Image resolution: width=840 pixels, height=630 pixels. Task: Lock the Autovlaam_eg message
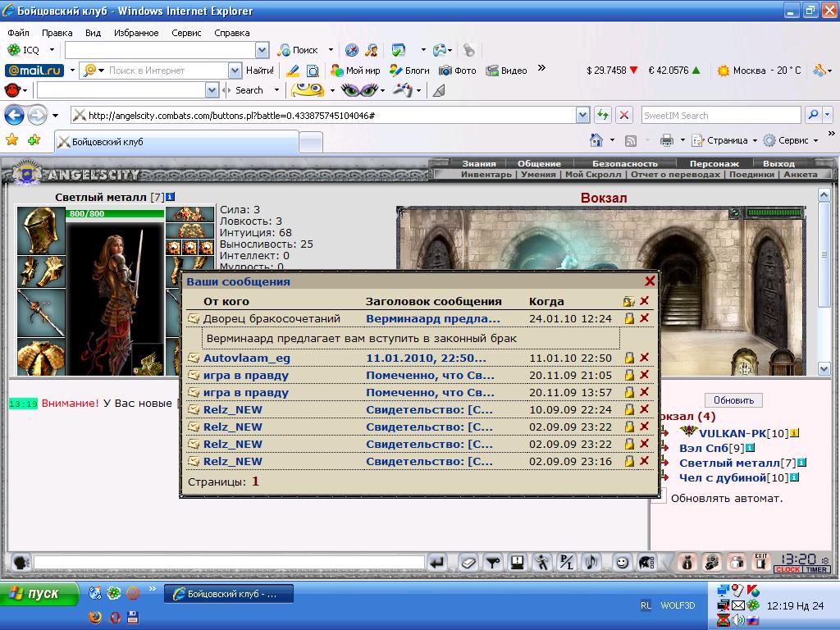point(629,358)
